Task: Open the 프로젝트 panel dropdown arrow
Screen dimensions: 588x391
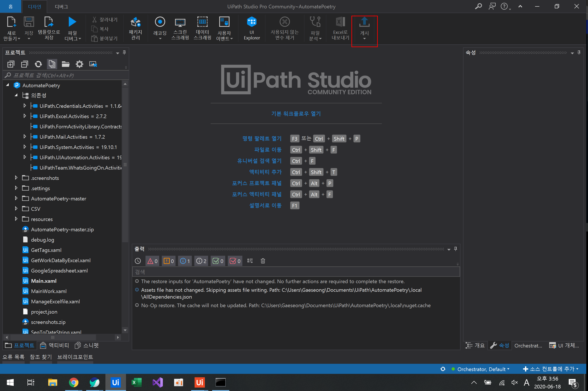Action: pyautogui.click(x=117, y=53)
